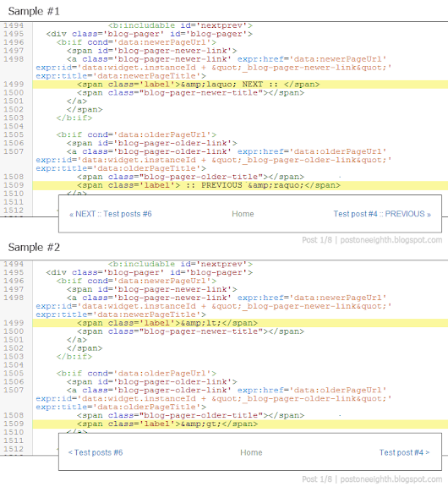Viewport: 448px width, 487px height.
Task: Click closing </b:if> line in Sample #2
Action: [x=74, y=357]
